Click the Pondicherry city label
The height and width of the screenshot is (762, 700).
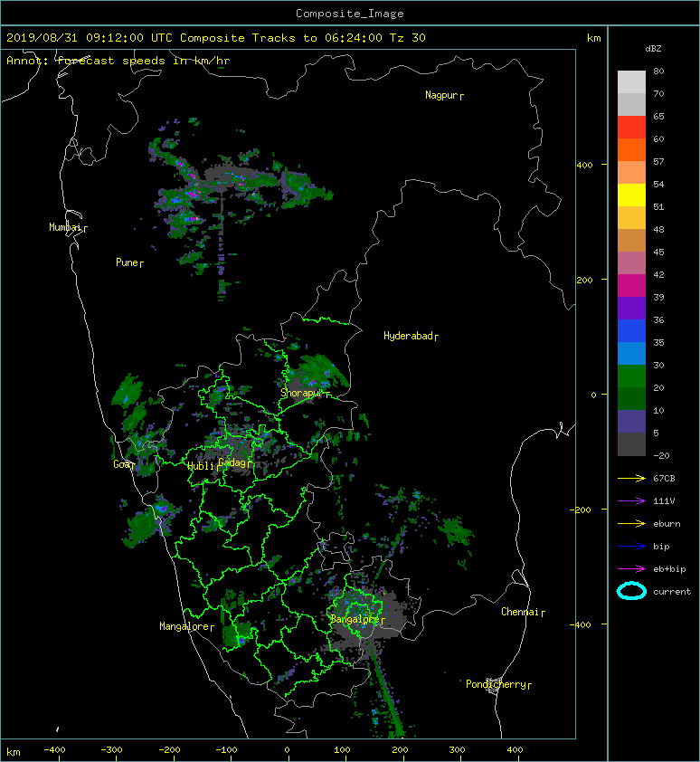coord(498,685)
